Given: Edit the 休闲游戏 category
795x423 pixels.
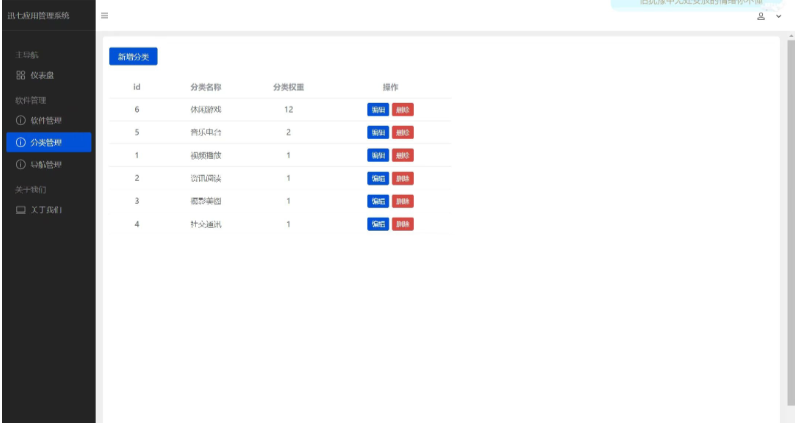Looking at the screenshot, I should coord(378,109).
